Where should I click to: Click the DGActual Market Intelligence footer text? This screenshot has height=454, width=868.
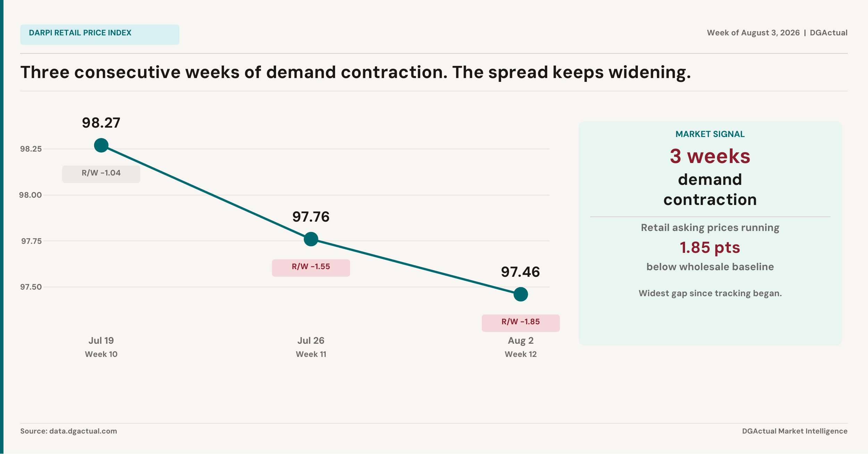pos(795,431)
